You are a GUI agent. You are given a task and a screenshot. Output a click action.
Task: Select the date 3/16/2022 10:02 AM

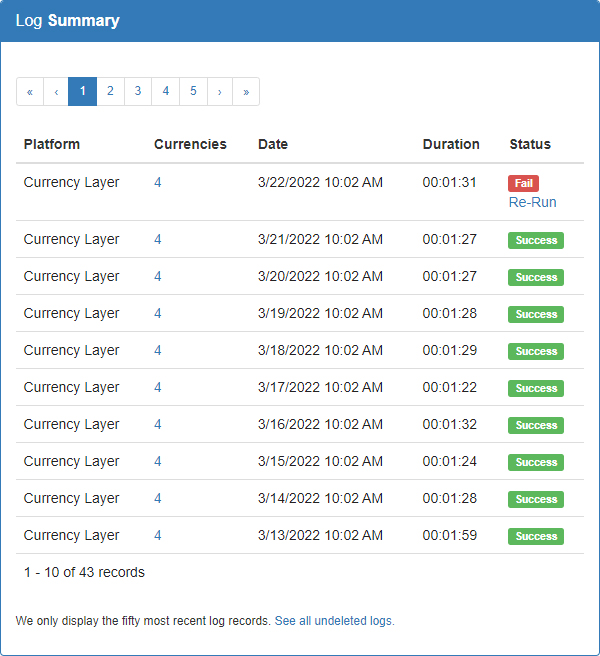click(x=320, y=424)
